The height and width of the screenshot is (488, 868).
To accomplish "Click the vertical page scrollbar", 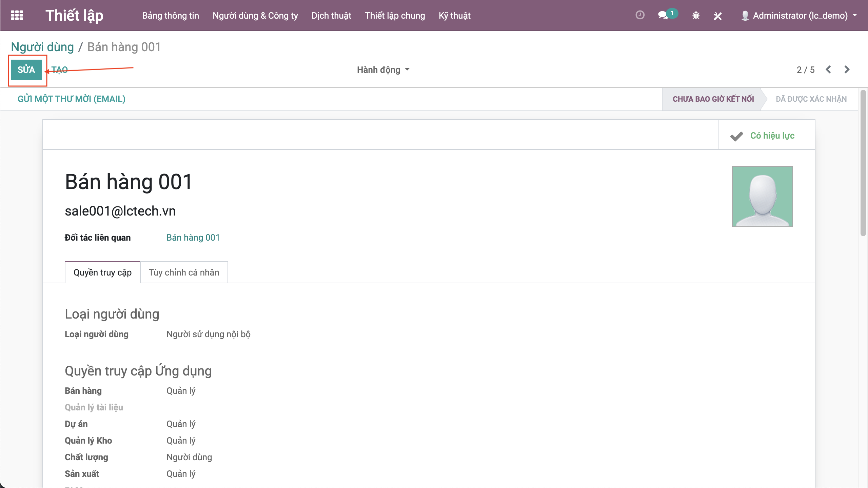I will 863,163.
